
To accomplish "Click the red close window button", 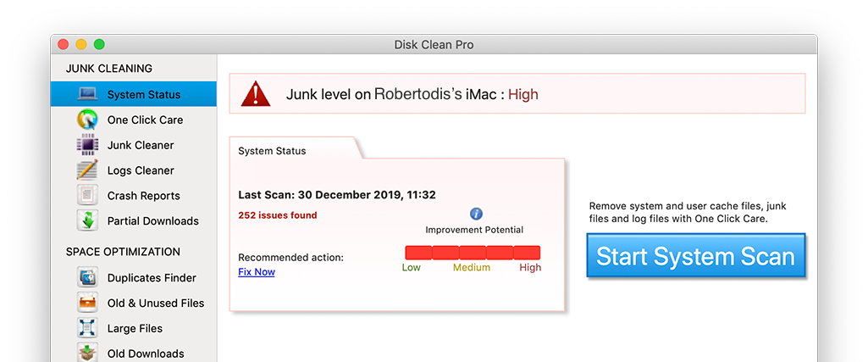I will pyautogui.click(x=64, y=44).
